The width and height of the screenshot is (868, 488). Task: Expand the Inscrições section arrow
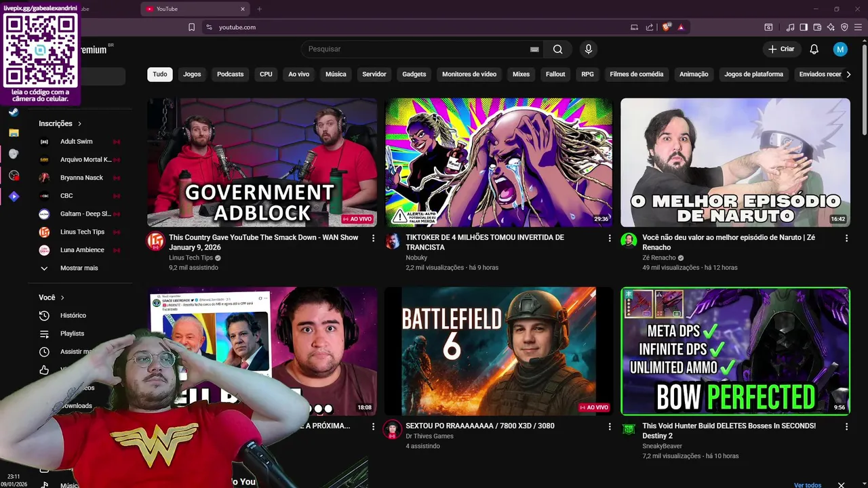(79, 124)
